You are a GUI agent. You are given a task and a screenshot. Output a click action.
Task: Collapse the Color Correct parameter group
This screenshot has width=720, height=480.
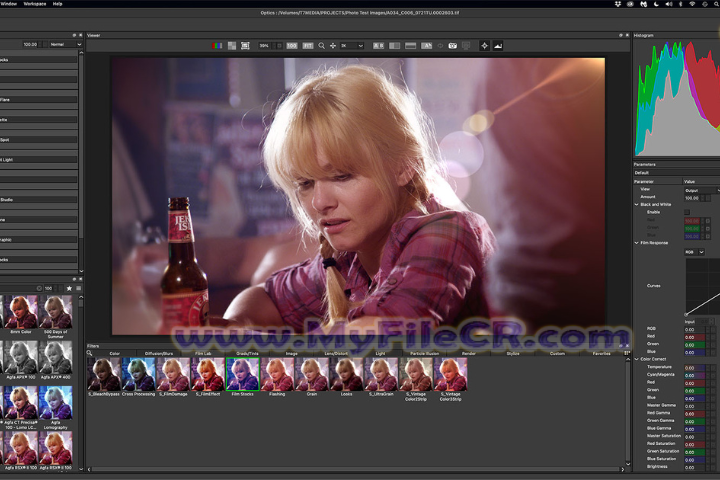coord(637,359)
